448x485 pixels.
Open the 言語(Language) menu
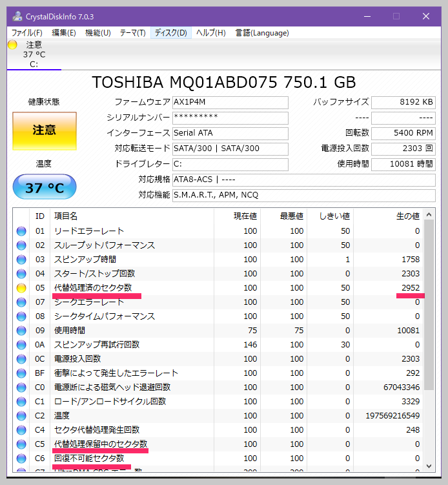[x=262, y=33]
